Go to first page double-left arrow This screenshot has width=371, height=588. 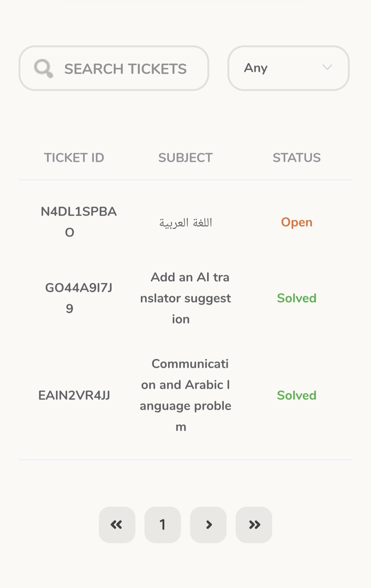(117, 524)
